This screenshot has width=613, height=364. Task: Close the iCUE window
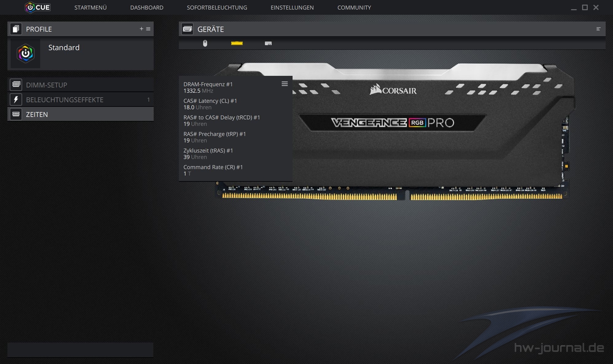pyautogui.click(x=596, y=7)
